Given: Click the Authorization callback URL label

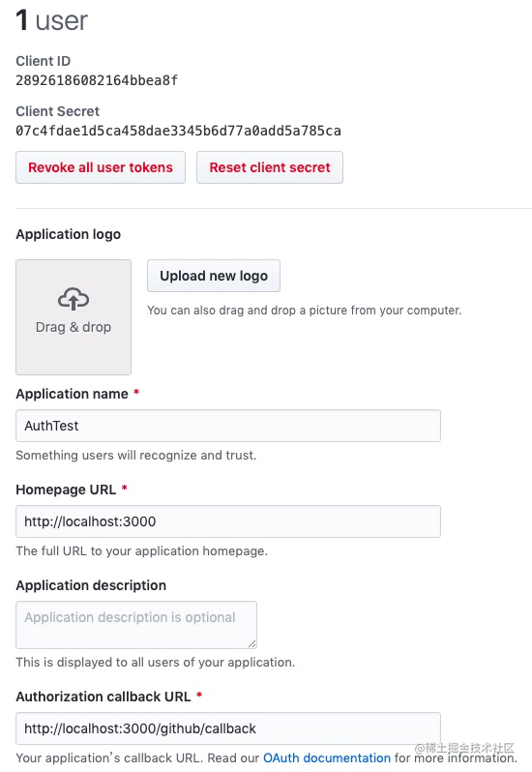Looking at the screenshot, I should pos(103,697).
